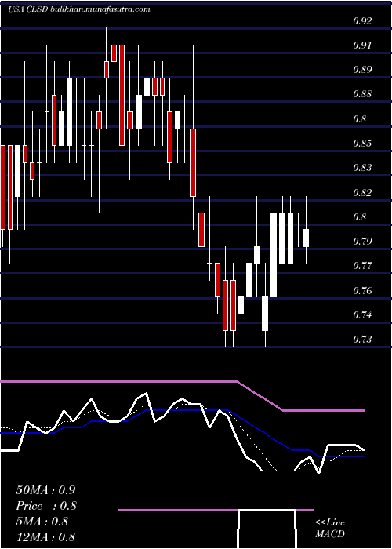The image size is (392, 549).
Task: Select the 0.92 price axis label
Action: point(362,21)
